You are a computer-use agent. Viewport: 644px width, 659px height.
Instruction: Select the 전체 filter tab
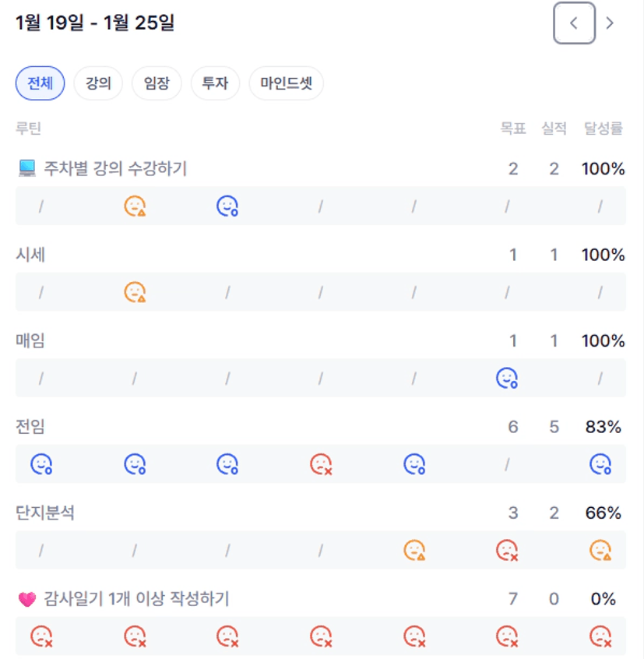[40, 83]
